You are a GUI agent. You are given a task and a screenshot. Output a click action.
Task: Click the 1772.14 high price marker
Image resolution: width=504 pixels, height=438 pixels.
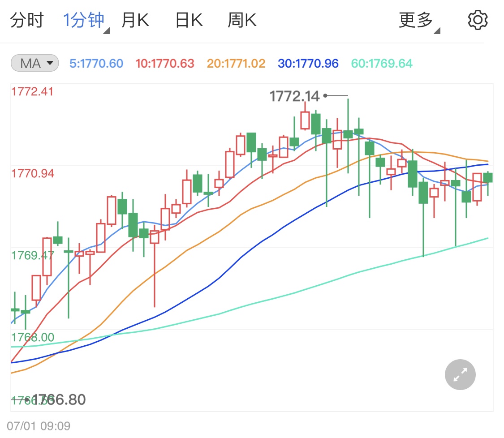coord(294,96)
